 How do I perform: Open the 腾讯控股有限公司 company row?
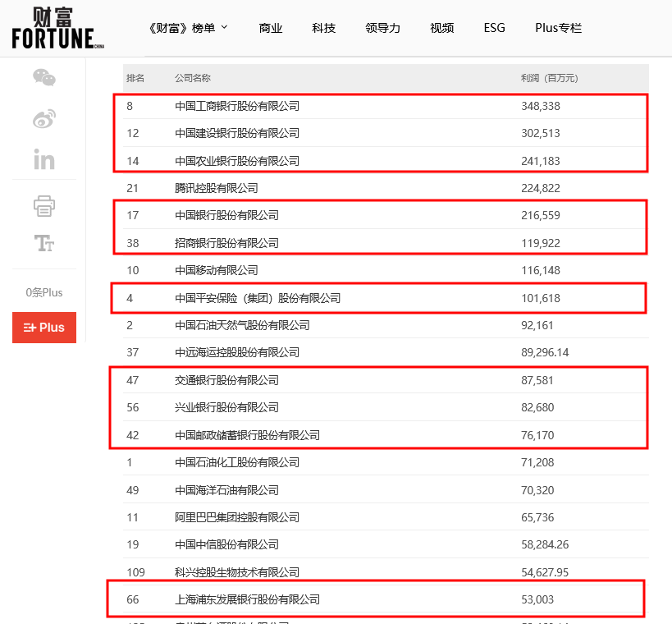pos(217,188)
